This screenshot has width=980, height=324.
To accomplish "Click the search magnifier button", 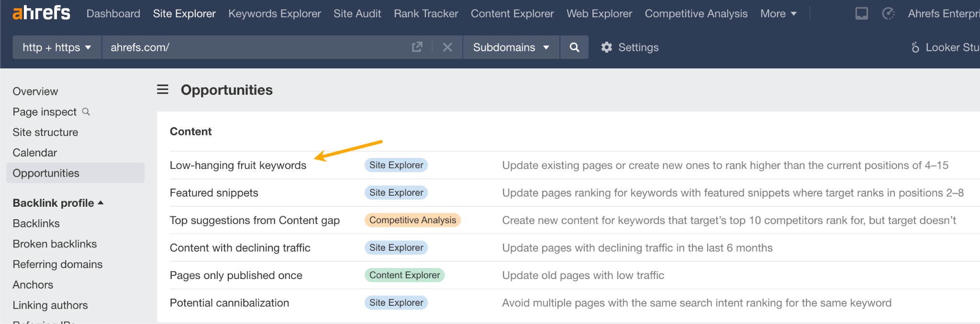I will pos(574,47).
